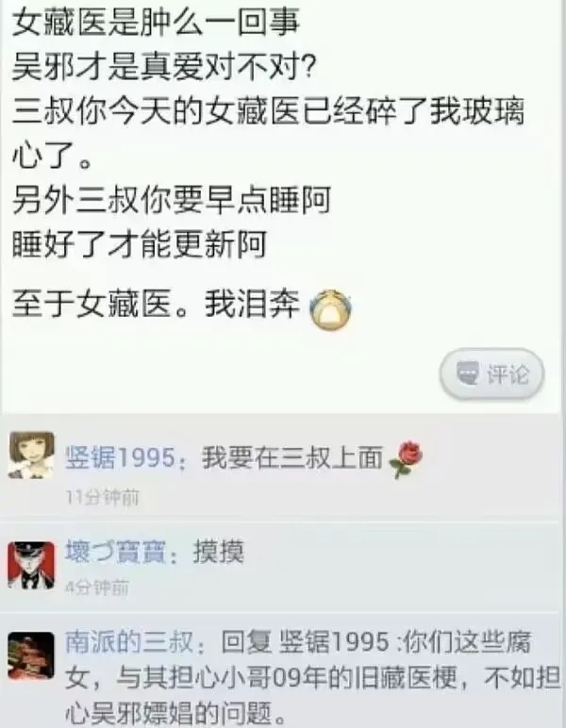Open avatar of user 竖锯1995
566x728 pixels.
[31, 455]
